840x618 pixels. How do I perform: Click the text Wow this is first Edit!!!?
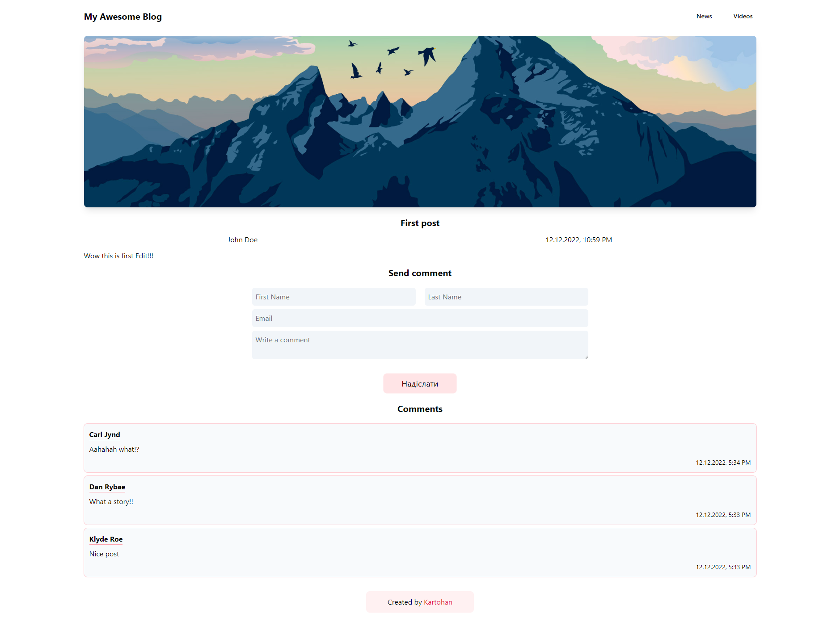tap(118, 256)
